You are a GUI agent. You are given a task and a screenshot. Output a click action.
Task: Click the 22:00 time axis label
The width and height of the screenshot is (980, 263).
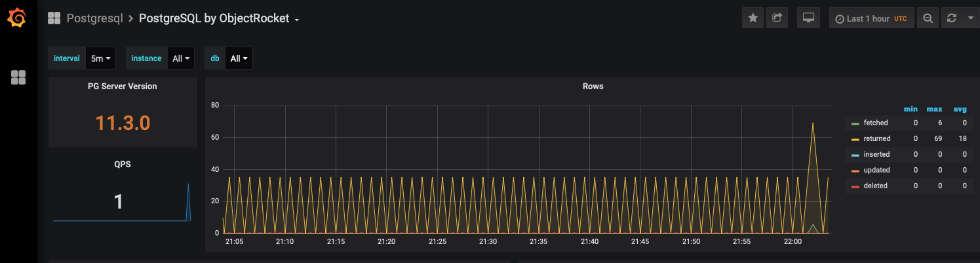coord(793,242)
